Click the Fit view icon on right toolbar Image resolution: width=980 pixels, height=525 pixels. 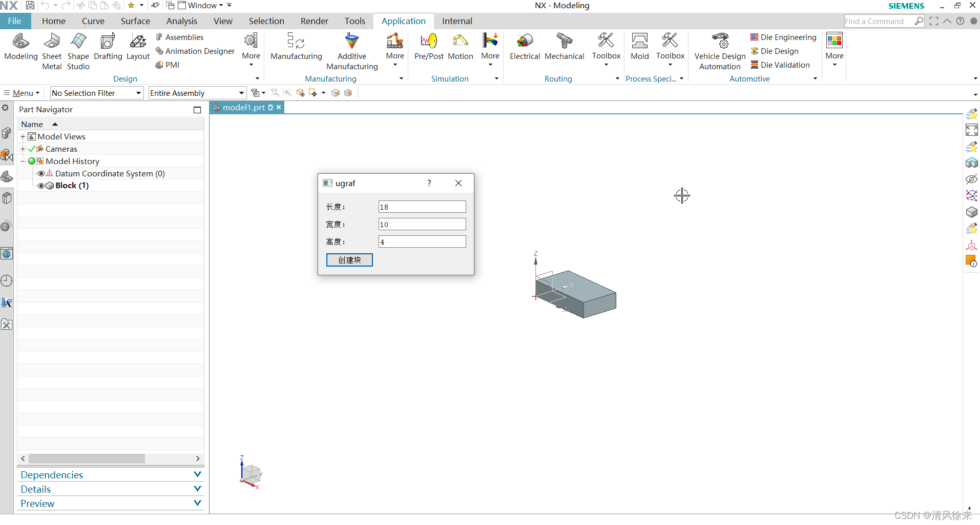(x=971, y=130)
